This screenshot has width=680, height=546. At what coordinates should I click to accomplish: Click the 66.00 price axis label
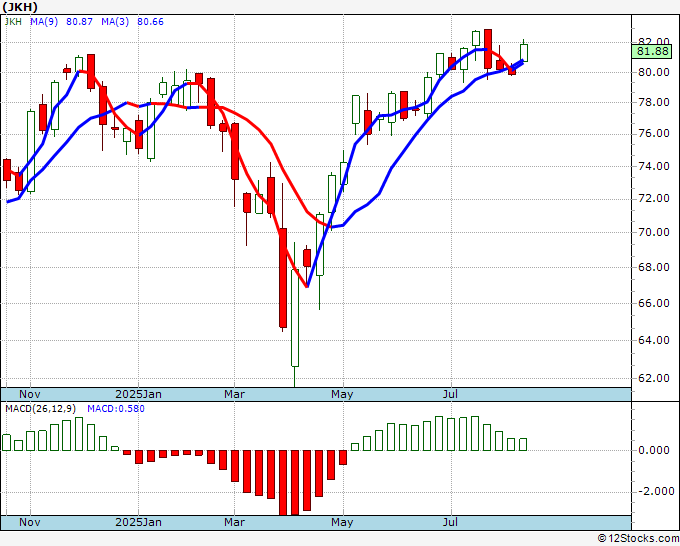(654, 303)
